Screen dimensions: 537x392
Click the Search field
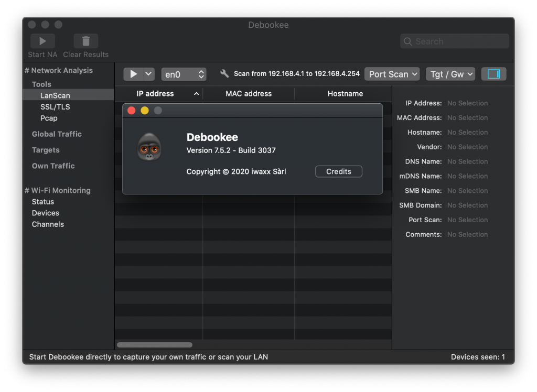click(x=455, y=41)
